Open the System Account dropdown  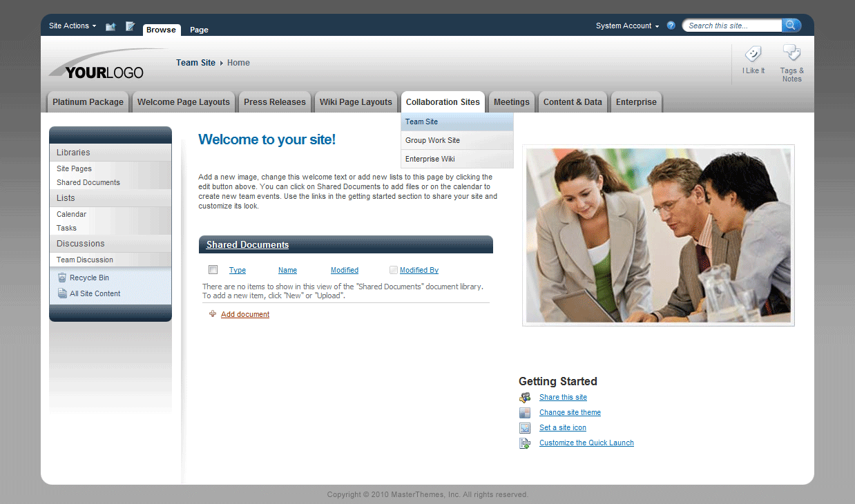pos(627,25)
